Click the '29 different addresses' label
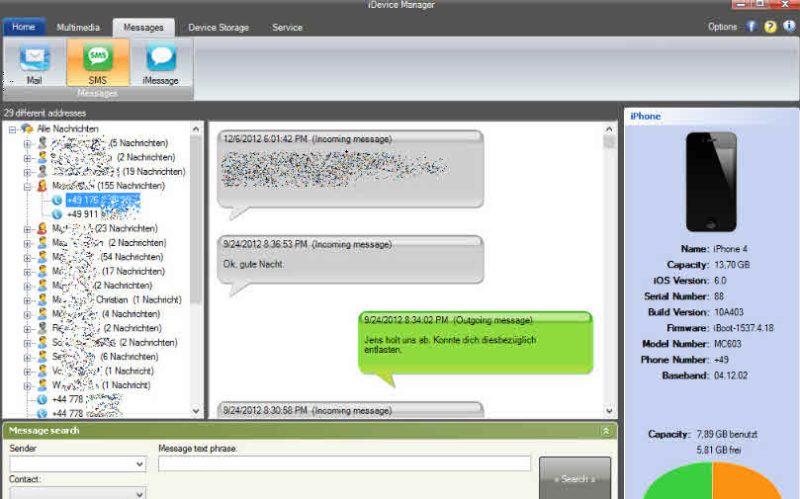 45,113
